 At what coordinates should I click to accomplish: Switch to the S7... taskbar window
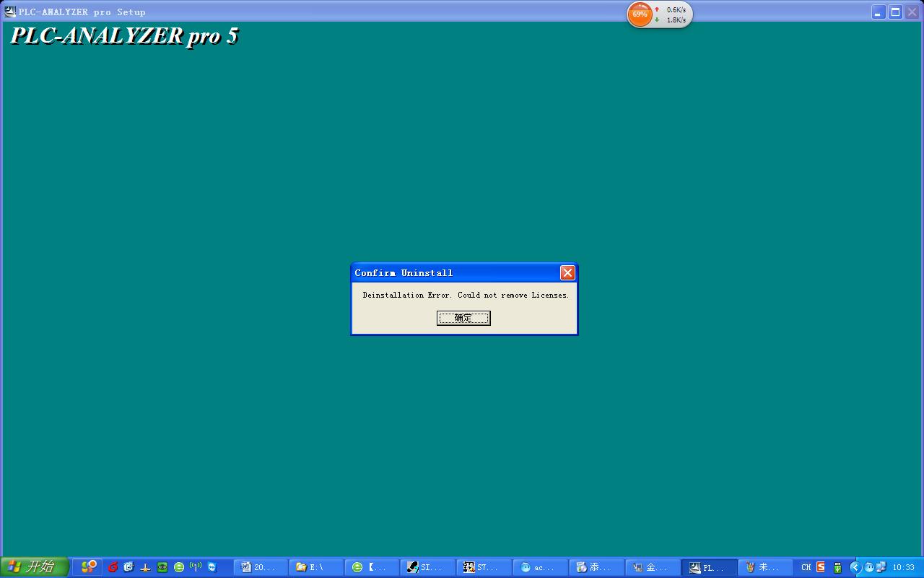click(x=484, y=567)
